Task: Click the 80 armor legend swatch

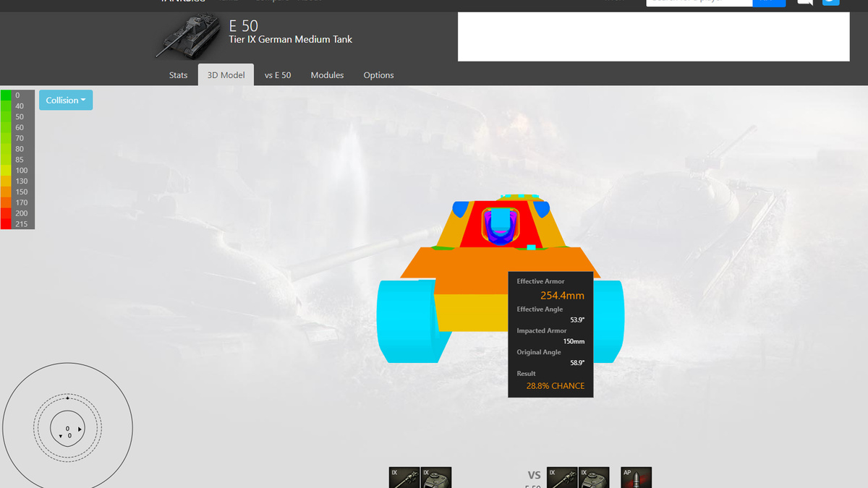Action: click(6, 149)
